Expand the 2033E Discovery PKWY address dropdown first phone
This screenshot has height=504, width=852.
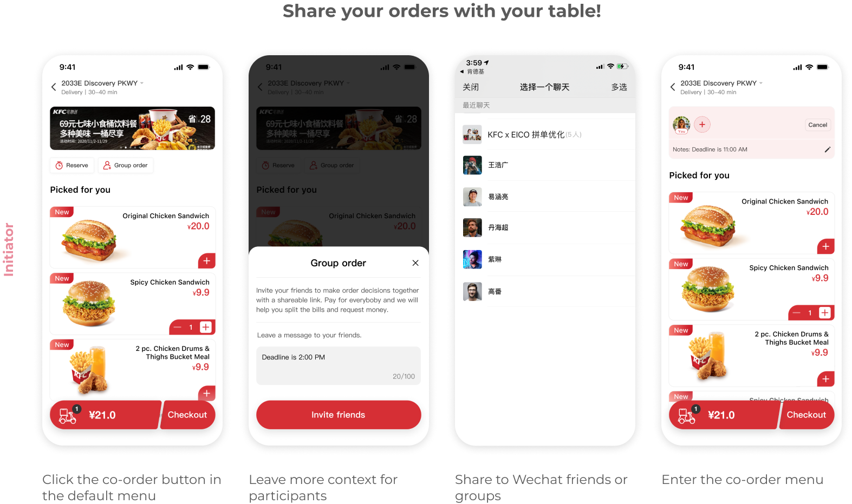point(142,83)
